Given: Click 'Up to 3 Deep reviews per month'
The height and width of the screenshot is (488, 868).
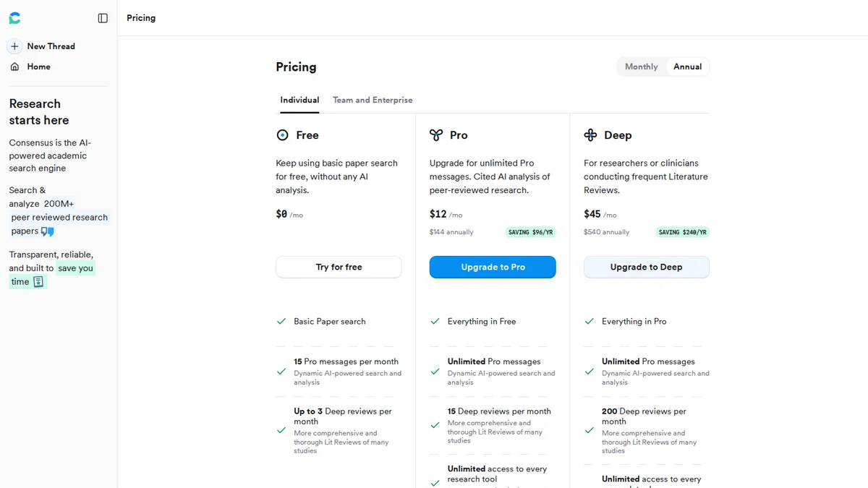Looking at the screenshot, I should (343, 416).
